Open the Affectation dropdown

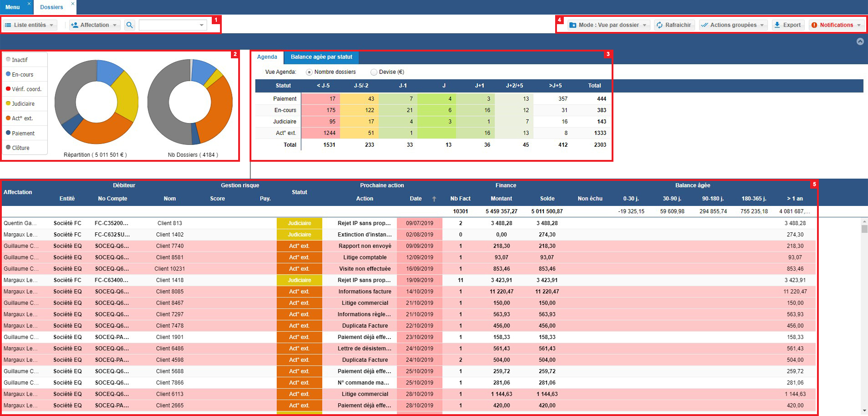click(95, 25)
